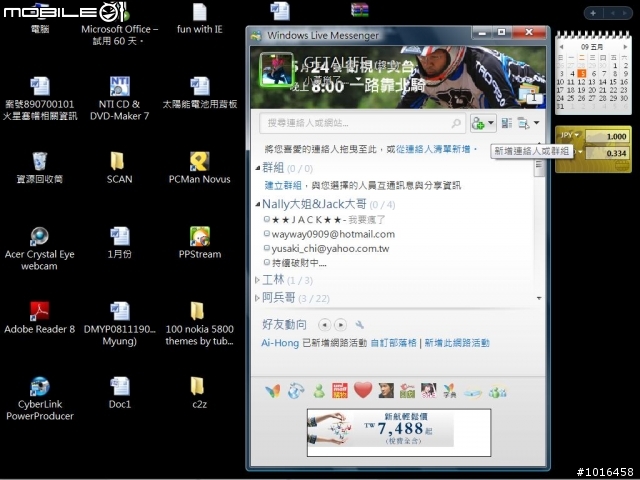Screen dimensions: 640x480
Task: Open the MSN butterfly tab icon
Action: (273, 391)
